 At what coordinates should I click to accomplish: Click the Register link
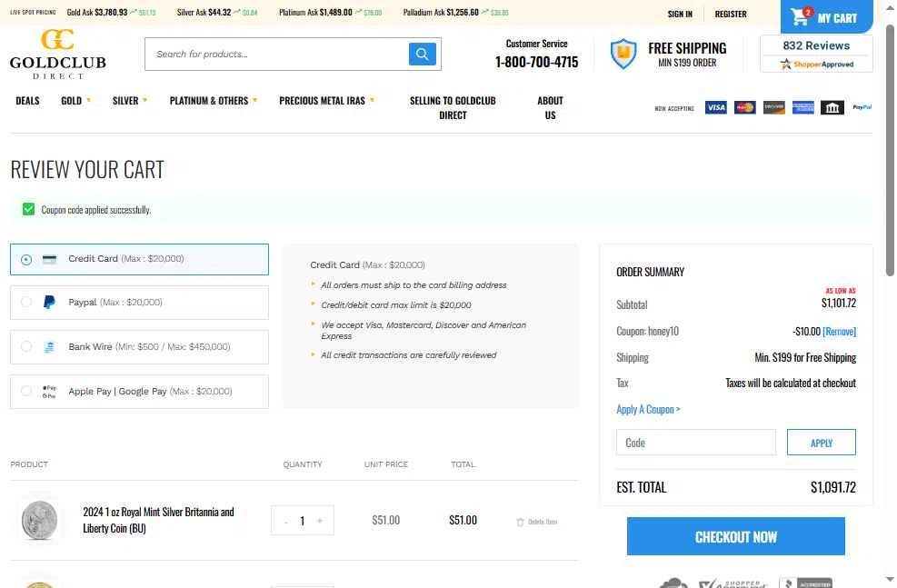[x=731, y=14]
